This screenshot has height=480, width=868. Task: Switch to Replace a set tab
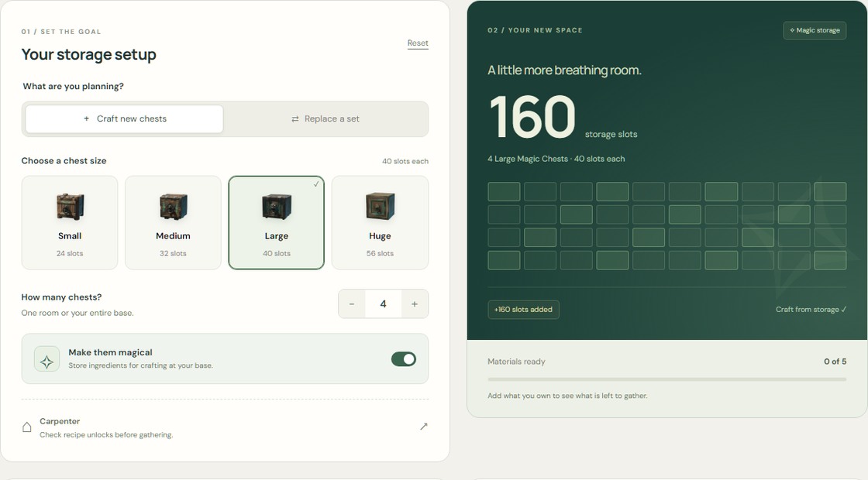325,119
